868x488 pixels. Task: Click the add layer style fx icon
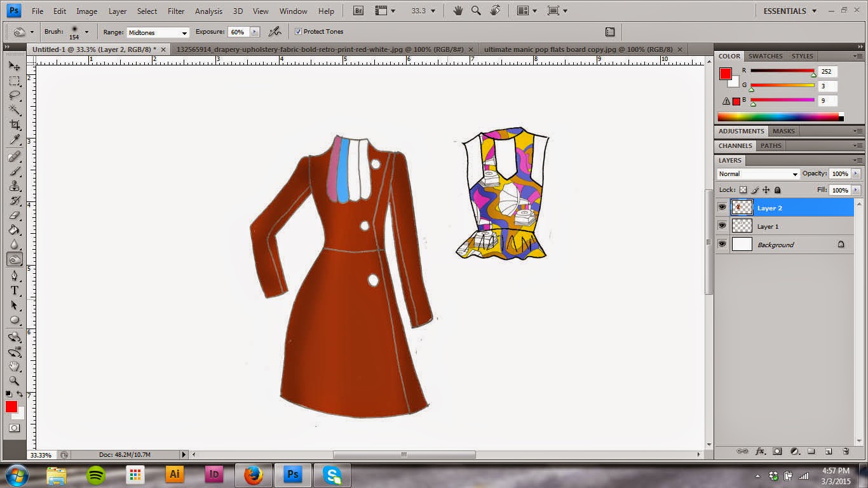(760, 451)
